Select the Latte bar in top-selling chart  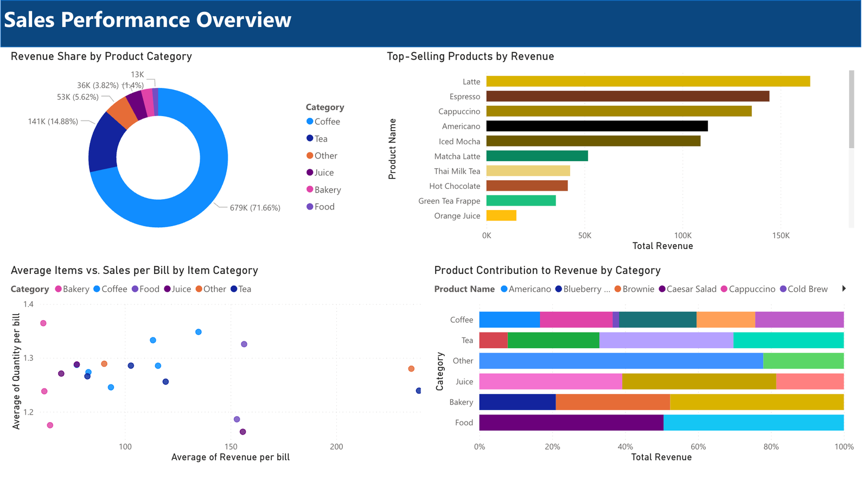tap(648, 81)
